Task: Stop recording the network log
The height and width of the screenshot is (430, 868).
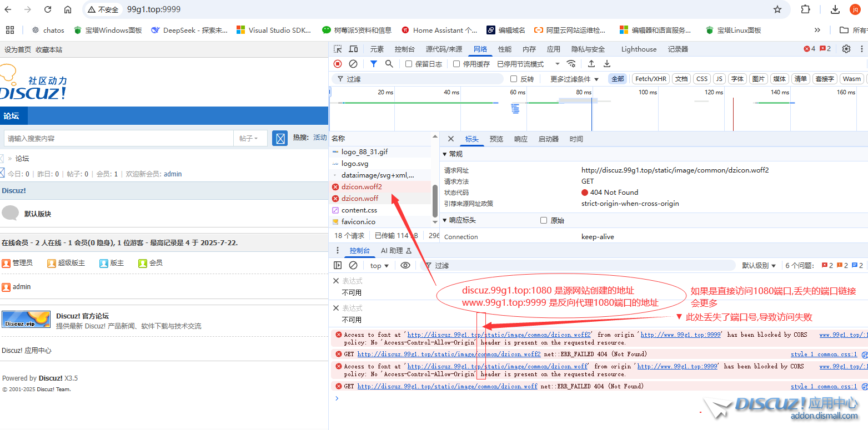Action: point(338,64)
